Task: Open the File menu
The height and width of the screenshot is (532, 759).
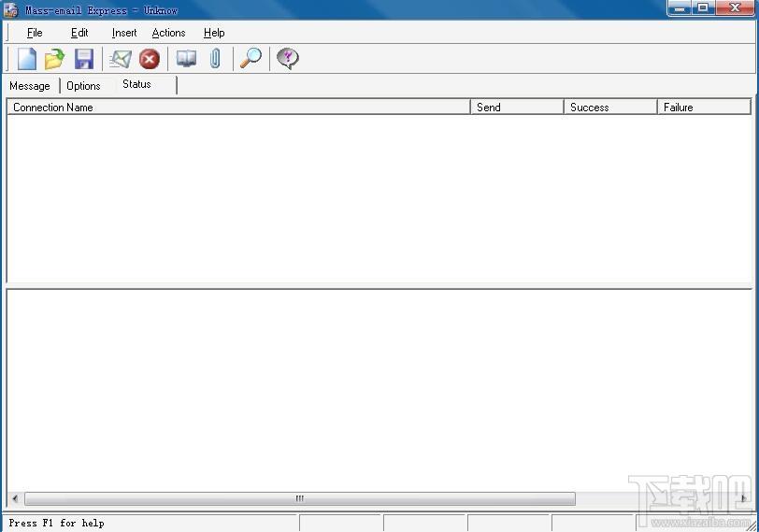Action: pyautogui.click(x=35, y=33)
